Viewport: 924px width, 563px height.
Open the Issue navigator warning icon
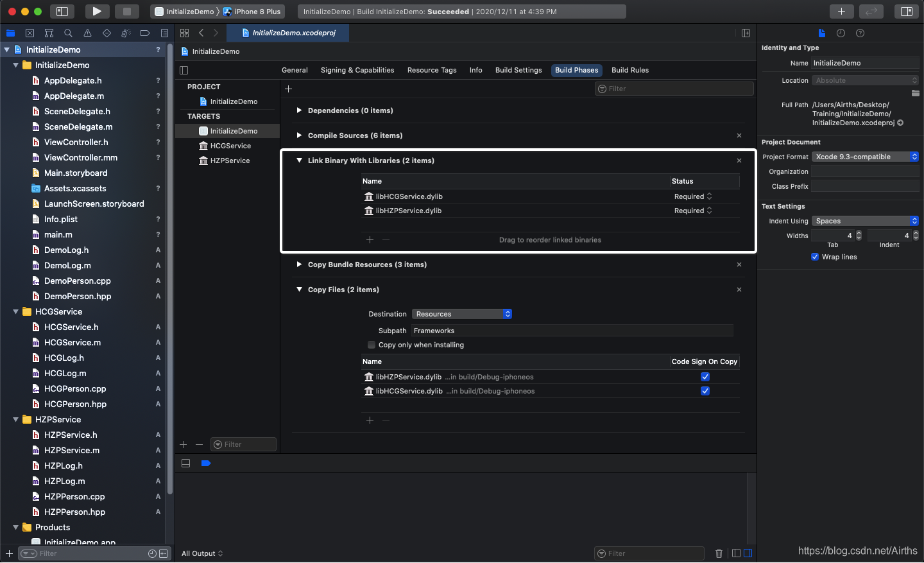tap(87, 33)
